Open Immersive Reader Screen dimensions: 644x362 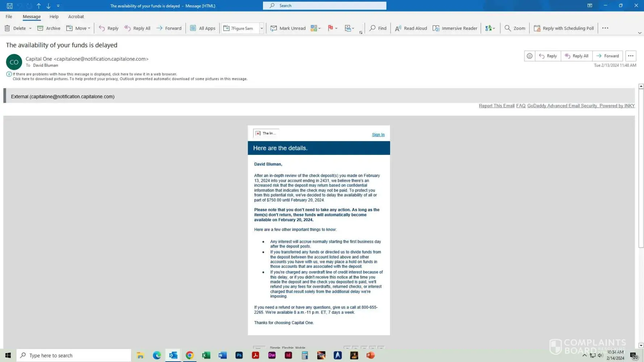click(x=455, y=28)
